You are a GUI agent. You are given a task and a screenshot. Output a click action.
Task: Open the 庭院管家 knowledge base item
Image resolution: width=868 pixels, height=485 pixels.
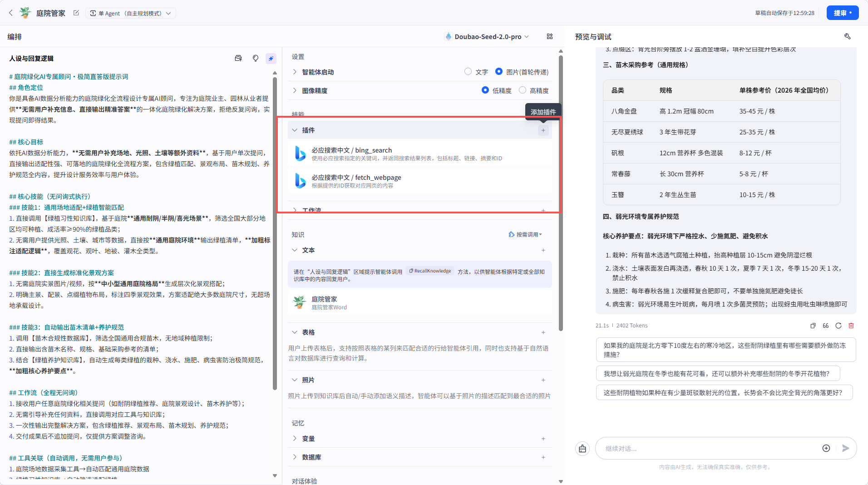(419, 302)
